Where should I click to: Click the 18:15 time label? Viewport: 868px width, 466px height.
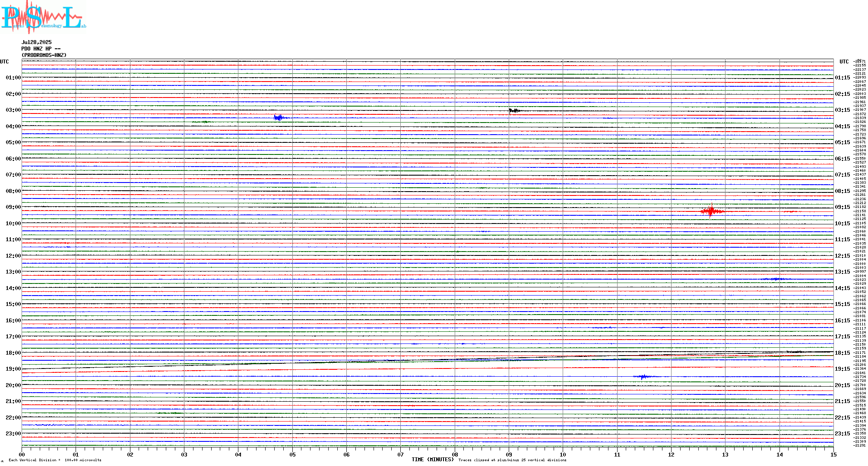click(842, 353)
